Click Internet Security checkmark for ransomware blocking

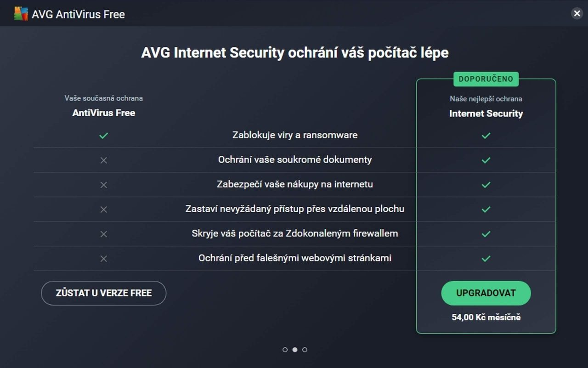pos(486,136)
